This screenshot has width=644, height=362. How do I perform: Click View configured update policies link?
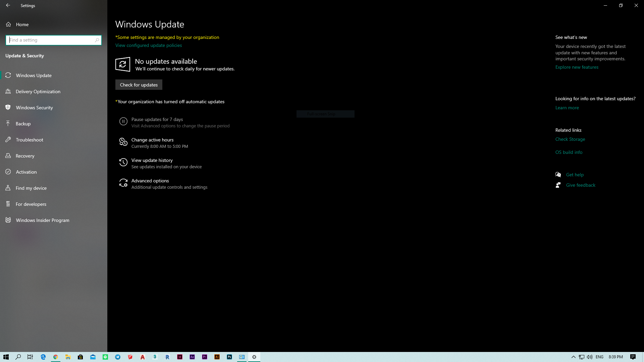149,45
